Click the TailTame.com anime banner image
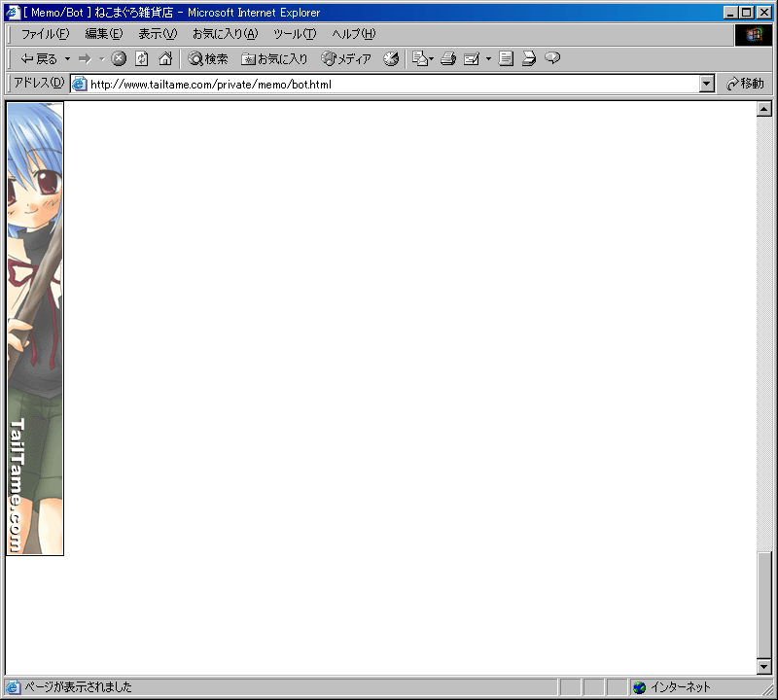Viewport: 778px width, 700px height. (35, 329)
